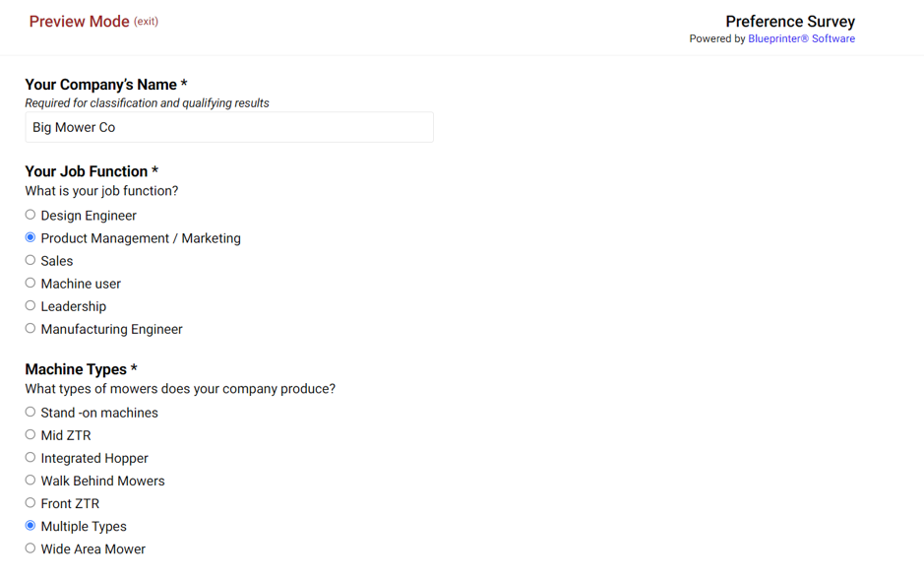924x580 pixels.
Task: Select the Front ZTR machine type
Action: [x=31, y=503]
